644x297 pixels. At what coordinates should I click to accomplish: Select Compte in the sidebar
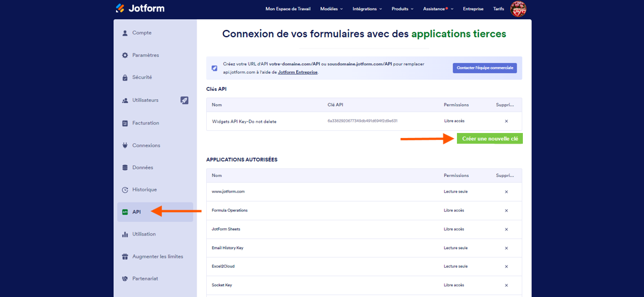(156, 33)
